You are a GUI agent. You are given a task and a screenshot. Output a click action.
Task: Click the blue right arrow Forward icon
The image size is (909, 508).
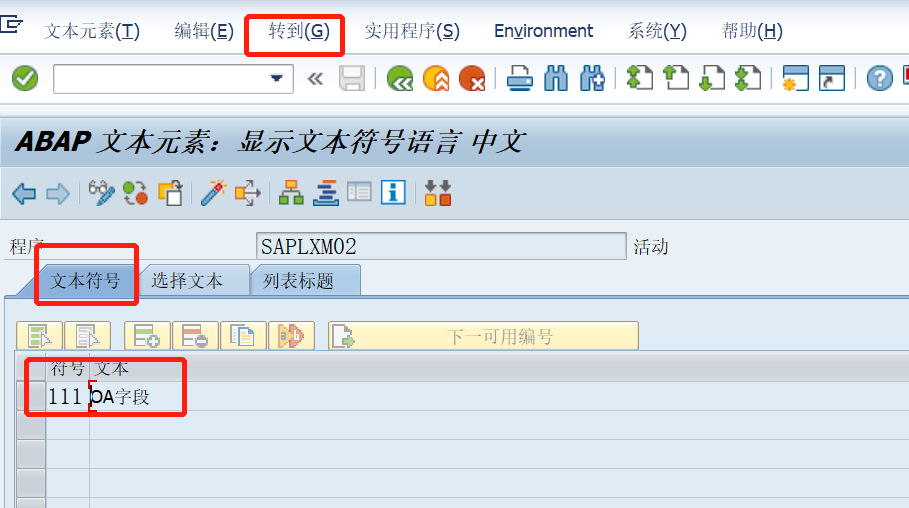click(57, 193)
